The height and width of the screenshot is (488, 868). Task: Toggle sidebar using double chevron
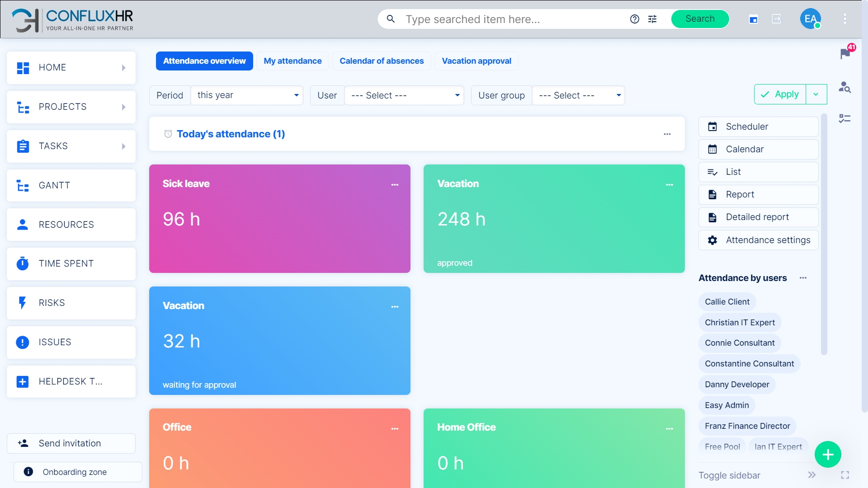click(812, 475)
